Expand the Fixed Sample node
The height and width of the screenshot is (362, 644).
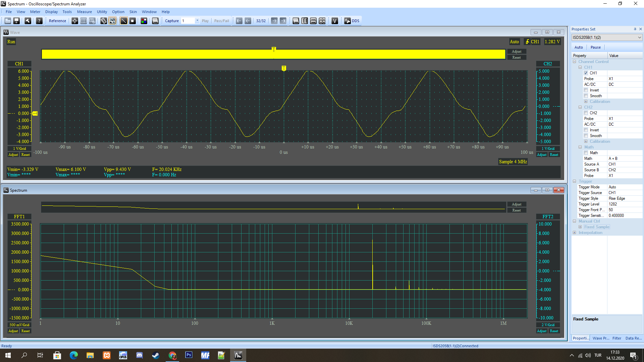[580, 227]
